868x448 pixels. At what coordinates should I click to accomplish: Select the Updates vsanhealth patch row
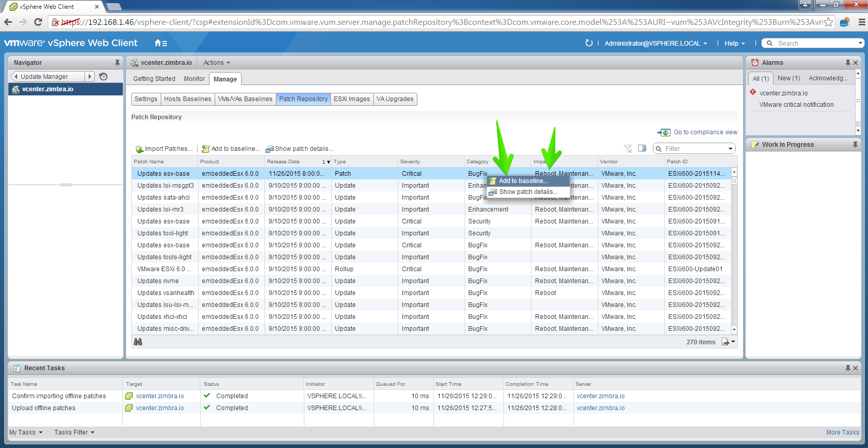(x=431, y=293)
